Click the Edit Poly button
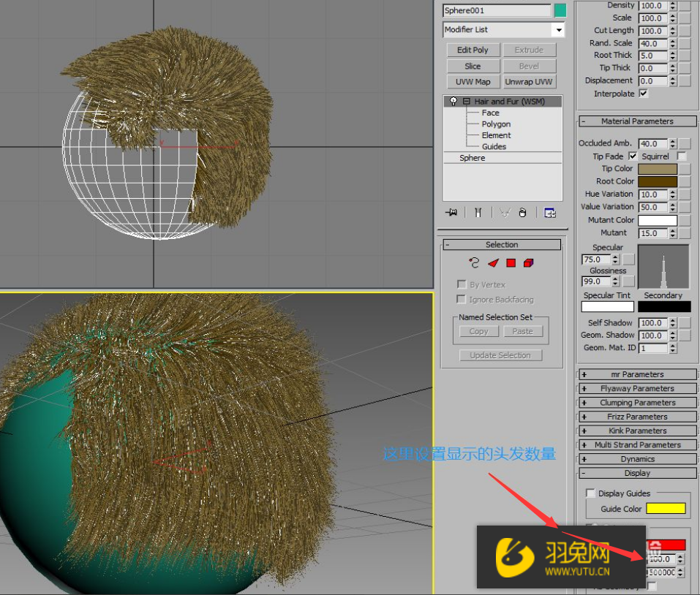The height and width of the screenshot is (595, 700). 473,50
